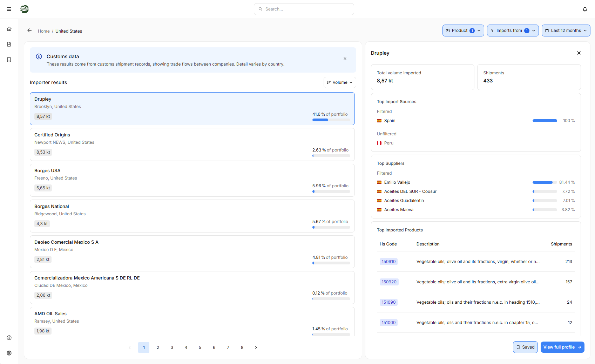
Task: Go to results page 1
Action: [x=144, y=348]
